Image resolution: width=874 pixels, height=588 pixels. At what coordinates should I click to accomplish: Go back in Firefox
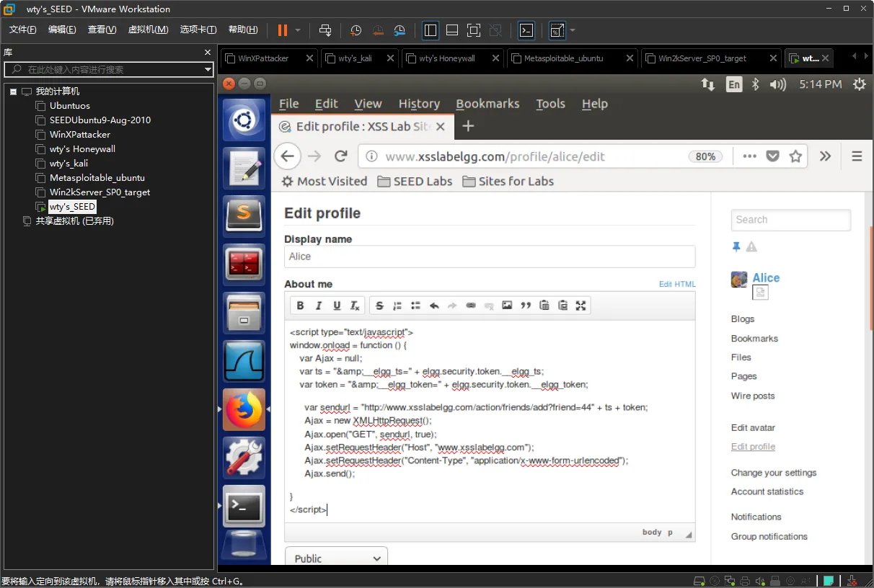coord(288,156)
